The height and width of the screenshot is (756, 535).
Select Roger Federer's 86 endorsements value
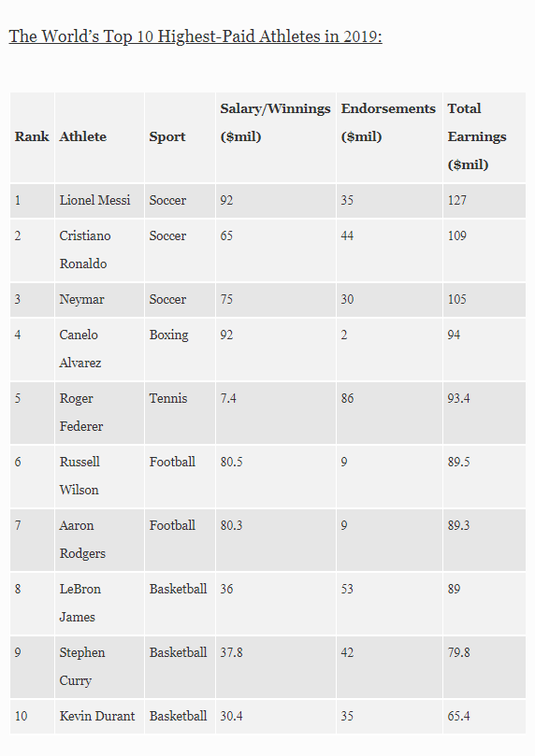point(347,398)
